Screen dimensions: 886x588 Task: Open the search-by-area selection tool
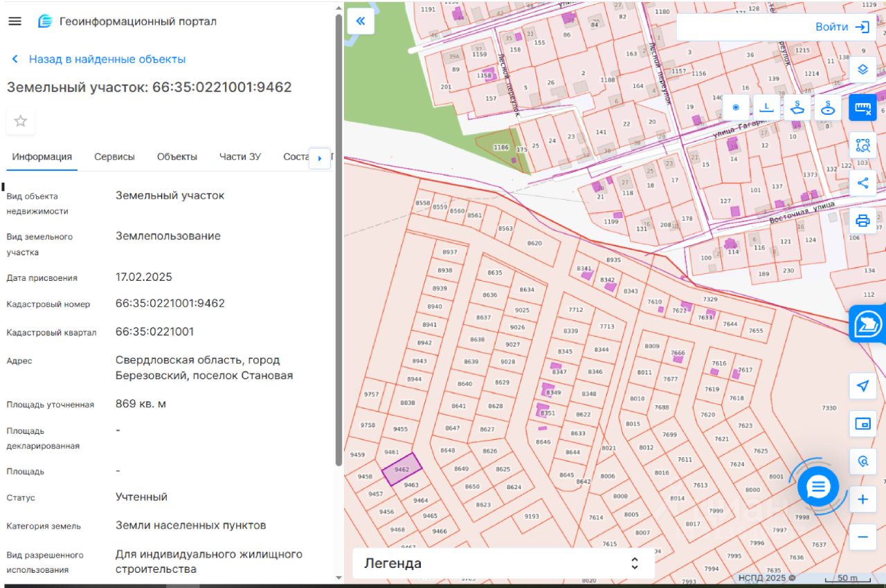point(862,145)
